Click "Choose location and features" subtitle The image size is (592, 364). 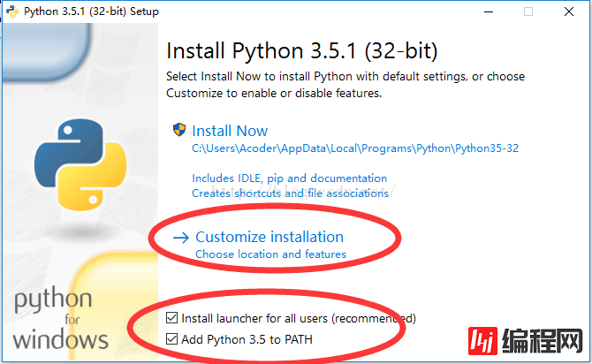[x=270, y=254]
